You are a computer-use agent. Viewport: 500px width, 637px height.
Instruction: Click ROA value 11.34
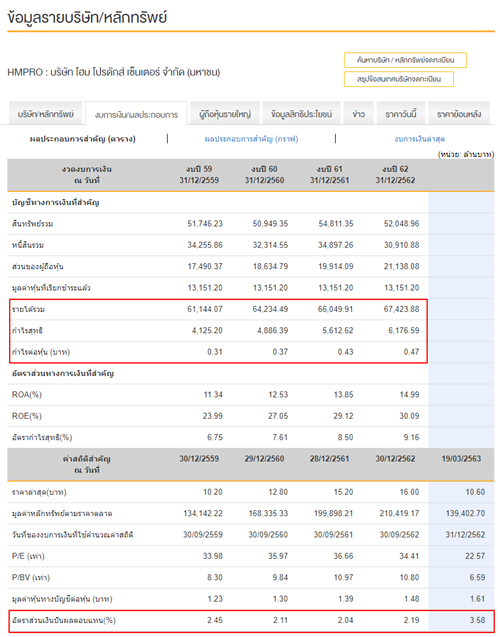pyautogui.click(x=213, y=395)
